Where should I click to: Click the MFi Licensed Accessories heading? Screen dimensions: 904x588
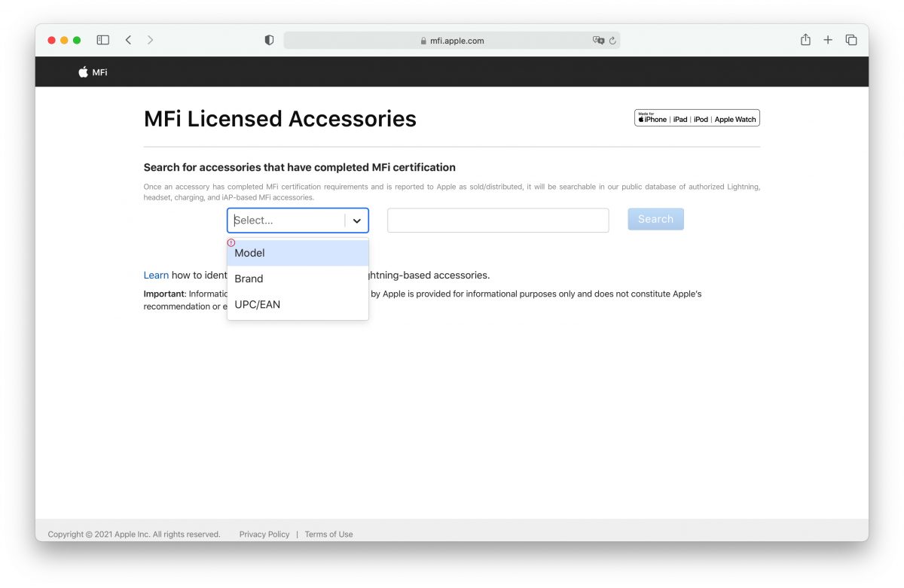pos(280,119)
